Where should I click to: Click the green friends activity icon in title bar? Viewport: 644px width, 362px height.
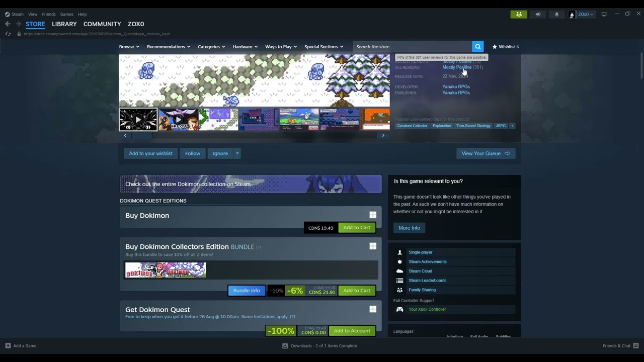(x=519, y=14)
